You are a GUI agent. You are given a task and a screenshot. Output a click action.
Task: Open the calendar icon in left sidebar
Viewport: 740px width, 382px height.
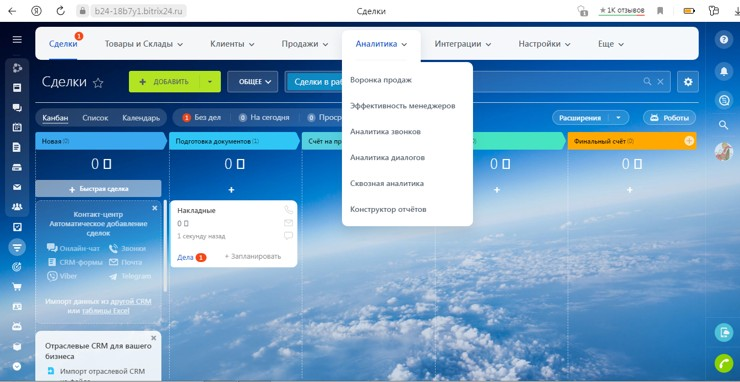[x=17, y=127]
